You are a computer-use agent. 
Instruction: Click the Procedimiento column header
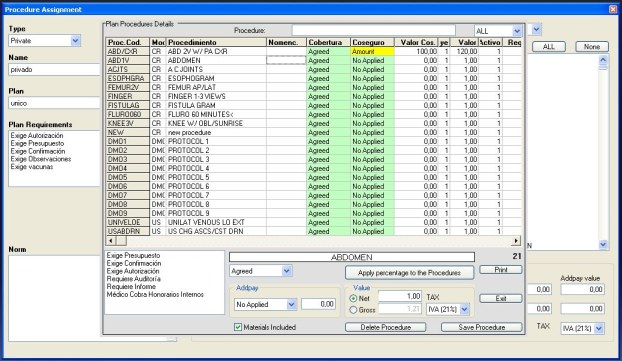pyautogui.click(x=216, y=42)
